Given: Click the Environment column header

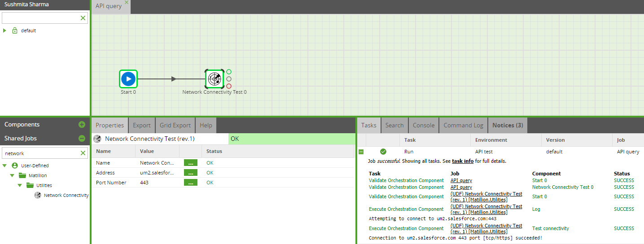Looking at the screenshot, I should tap(491, 140).
